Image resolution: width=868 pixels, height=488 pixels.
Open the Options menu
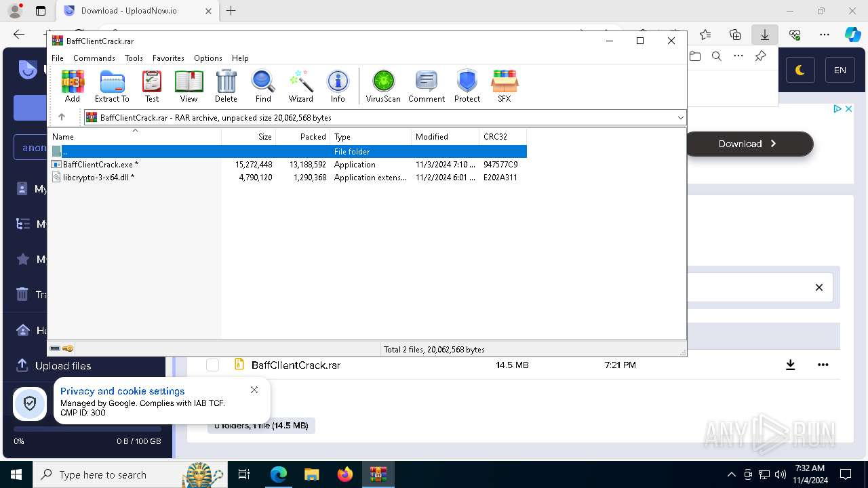point(208,58)
